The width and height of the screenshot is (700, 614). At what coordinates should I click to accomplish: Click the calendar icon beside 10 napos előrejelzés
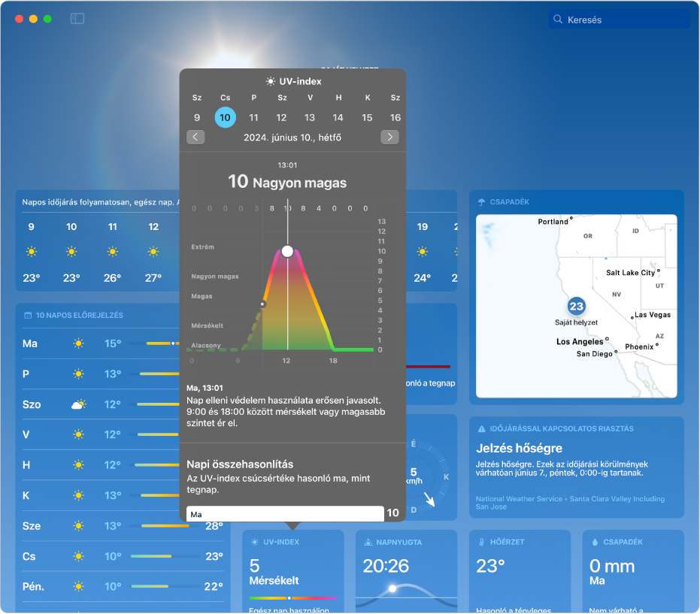tap(28, 316)
